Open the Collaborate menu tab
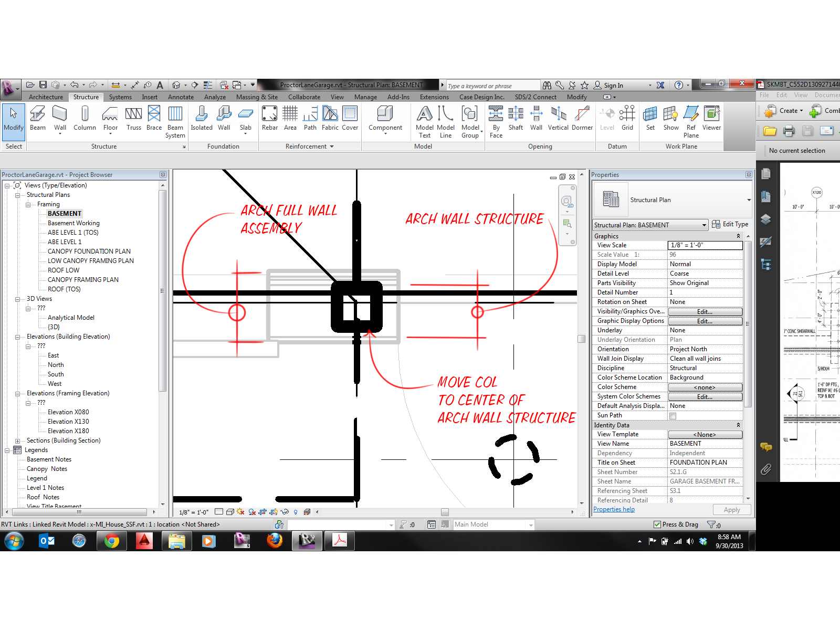Image resolution: width=840 pixels, height=630 pixels. point(304,97)
